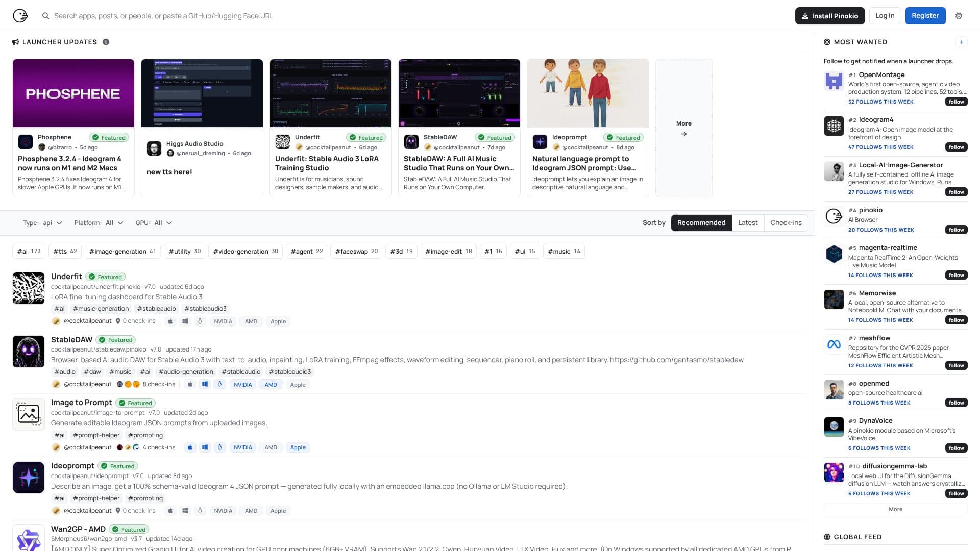Open the More card in Launcher Updates
Screen dimensions: 980x551
(x=684, y=128)
